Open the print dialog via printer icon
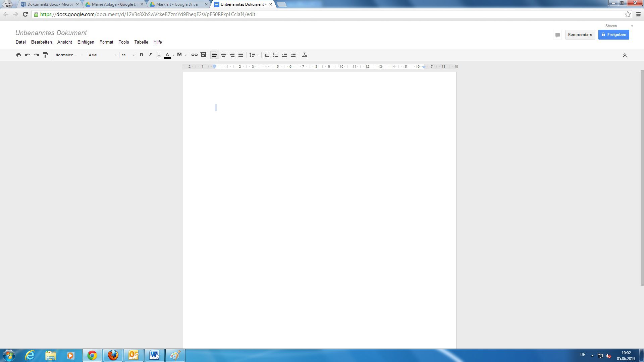This screenshot has width=644, height=362. pyautogui.click(x=19, y=55)
